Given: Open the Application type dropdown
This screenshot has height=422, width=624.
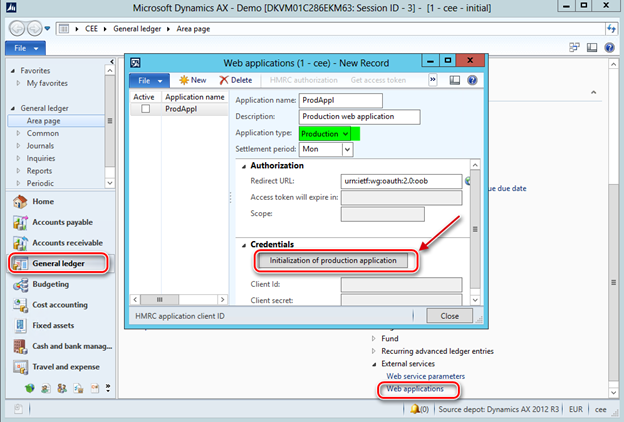Looking at the screenshot, I should tap(345, 134).
